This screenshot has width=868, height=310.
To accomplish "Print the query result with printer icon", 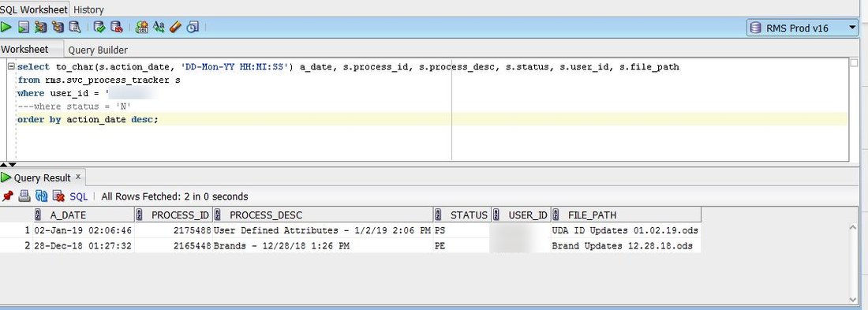I will 24,196.
